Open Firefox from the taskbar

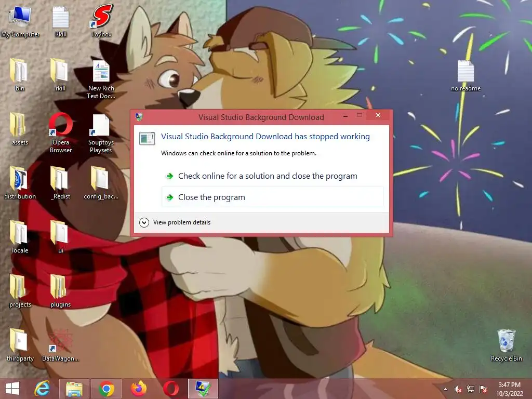[139, 389]
